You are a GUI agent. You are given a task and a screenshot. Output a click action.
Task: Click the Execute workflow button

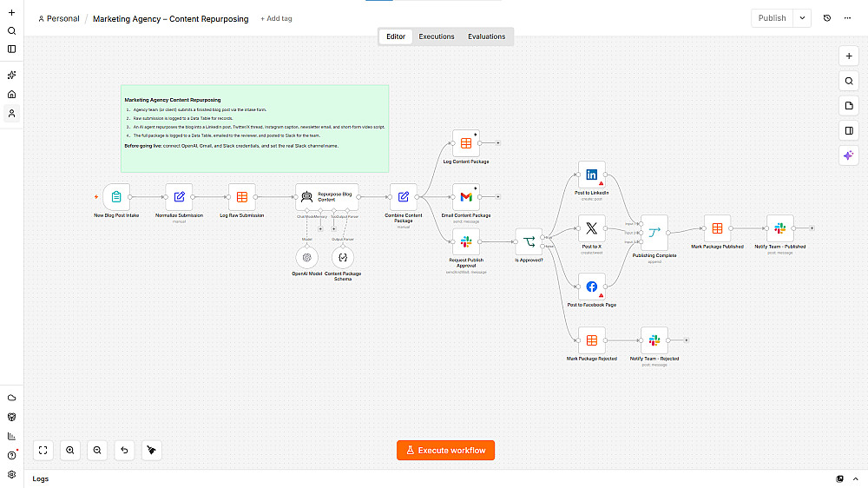(445, 451)
